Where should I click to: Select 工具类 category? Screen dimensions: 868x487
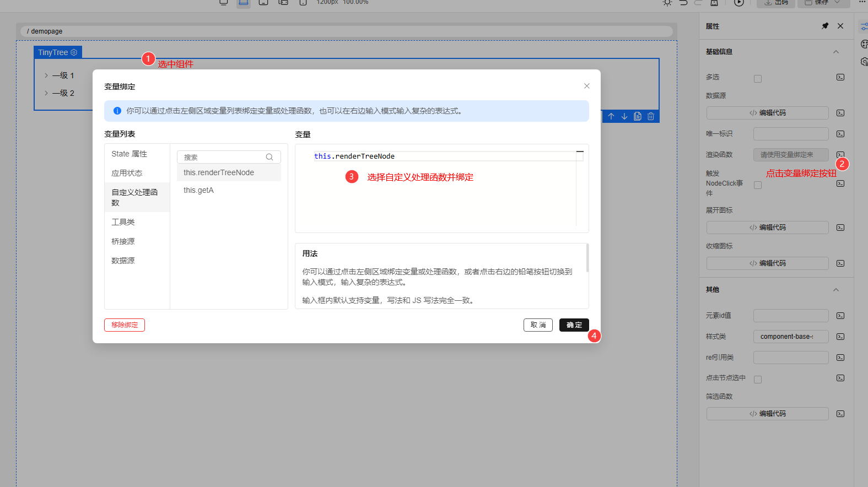pyautogui.click(x=137, y=222)
